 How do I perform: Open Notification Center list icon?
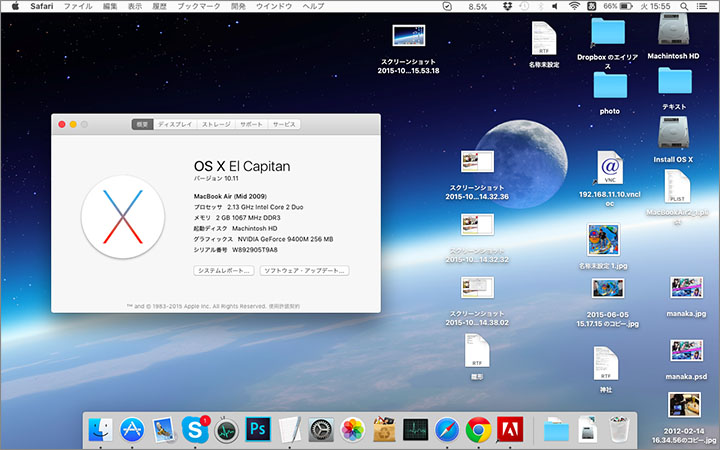coord(702,6)
